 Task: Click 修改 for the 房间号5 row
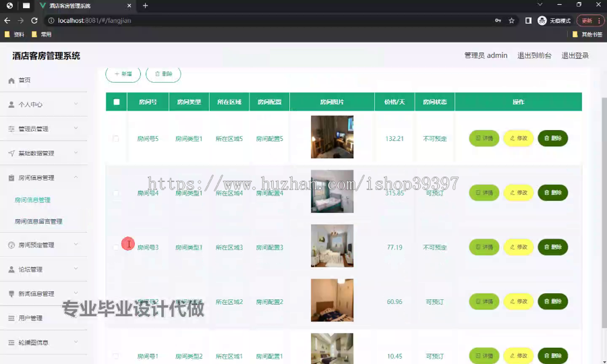pos(519,138)
